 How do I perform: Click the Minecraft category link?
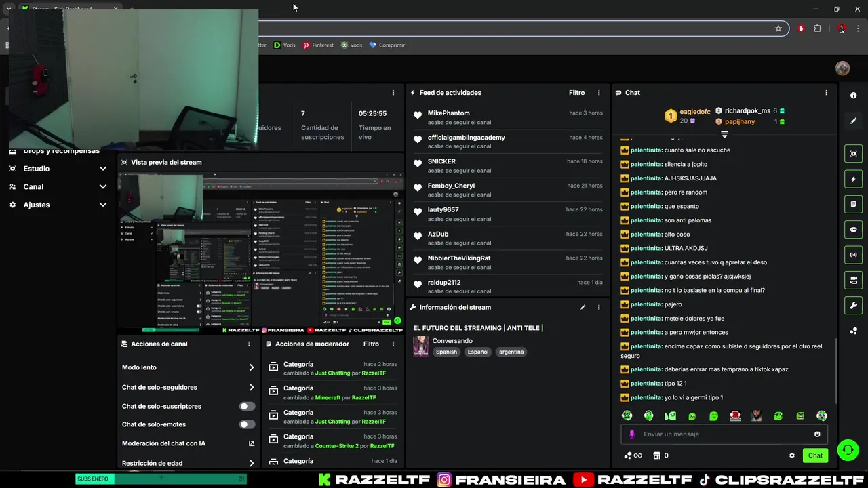click(328, 397)
